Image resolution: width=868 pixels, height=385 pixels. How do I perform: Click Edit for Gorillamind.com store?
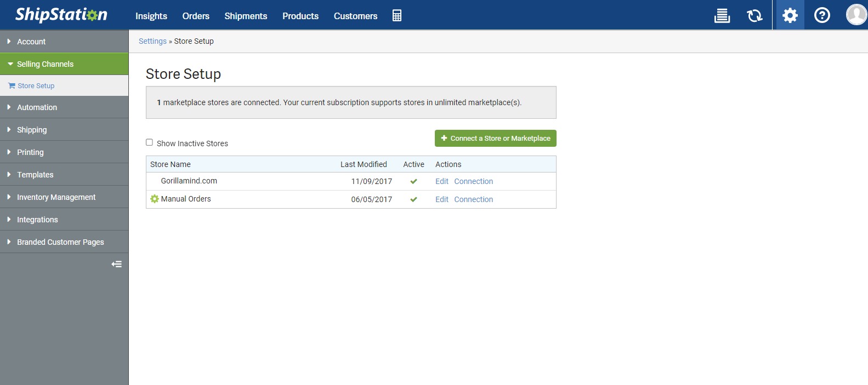441,181
